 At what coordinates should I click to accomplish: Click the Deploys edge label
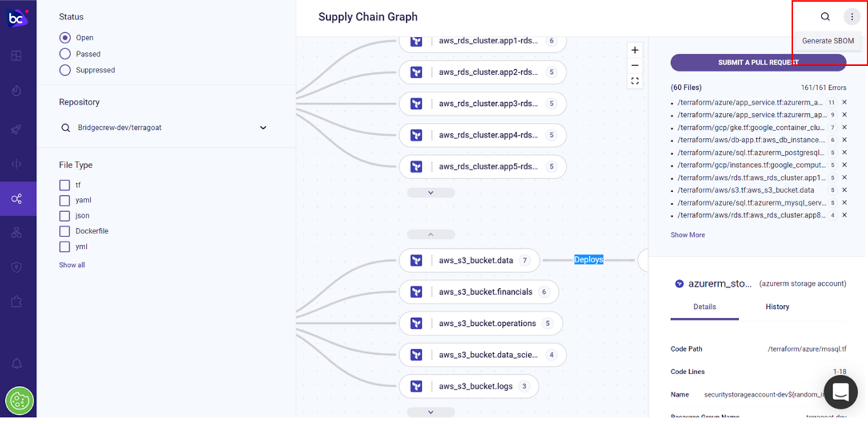589,260
